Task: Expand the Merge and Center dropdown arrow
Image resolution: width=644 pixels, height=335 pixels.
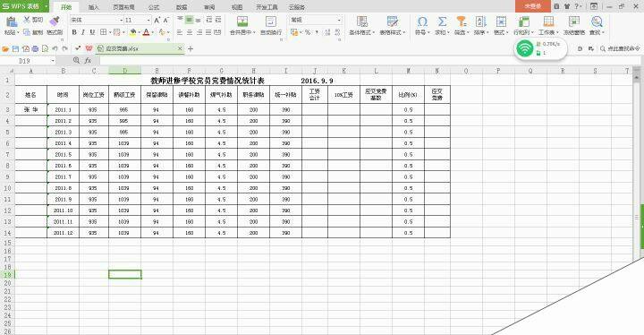Action: point(254,32)
